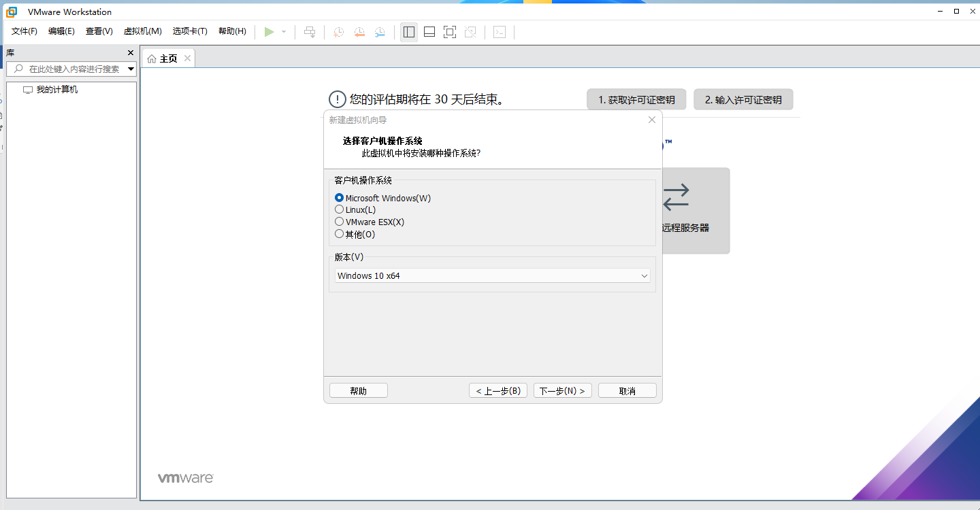
Task: Click the library search magnifier icon
Action: pyautogui.click(x=18, y=69)
